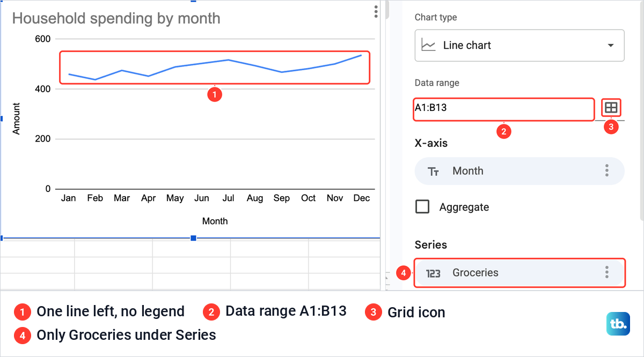Click the Amount vertical axis label
Viewport: 644px width, 357px height.
coord(16,118)
